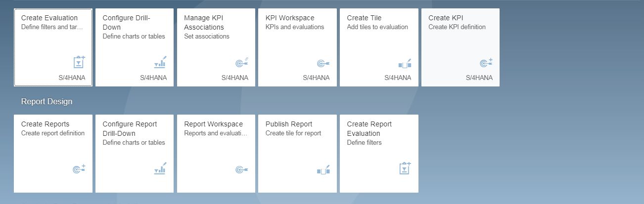Click the Publish Report tile icon
Viewport: 644px width, 204px height.
(323, 169)
